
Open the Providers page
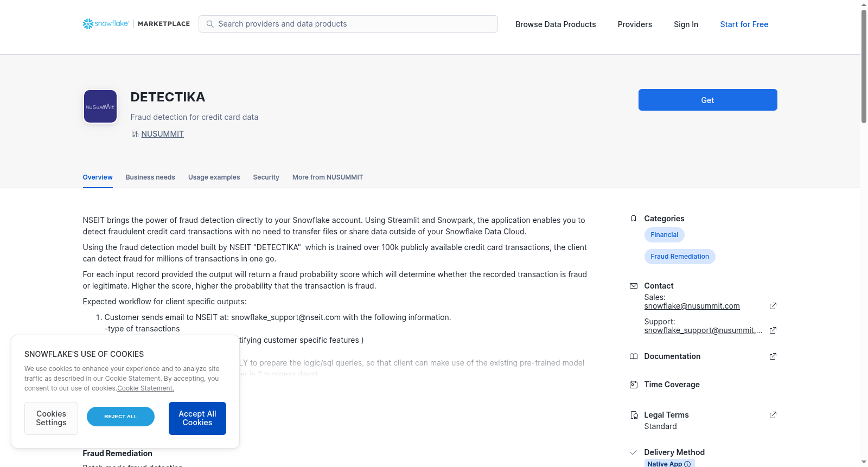click(x=635, y=24)
